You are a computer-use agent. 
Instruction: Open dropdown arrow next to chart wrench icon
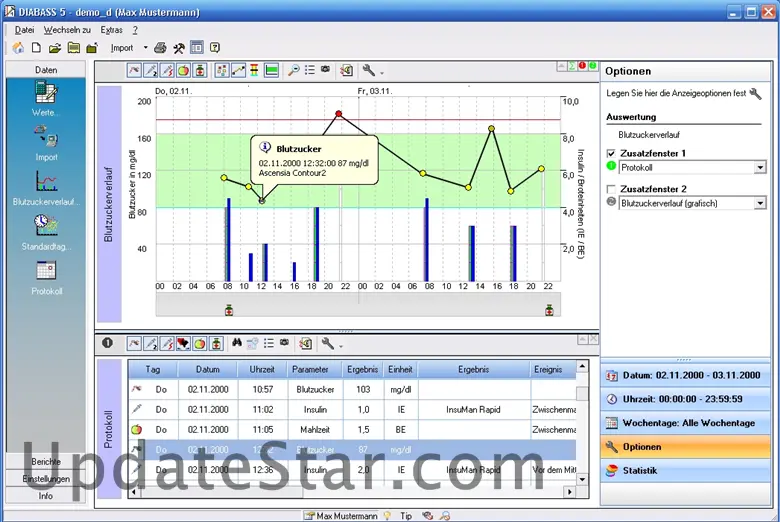[382, 73]
